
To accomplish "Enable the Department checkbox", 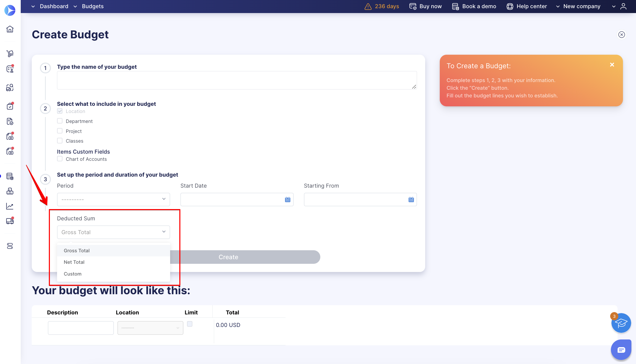I will click(x=60, y=121).
